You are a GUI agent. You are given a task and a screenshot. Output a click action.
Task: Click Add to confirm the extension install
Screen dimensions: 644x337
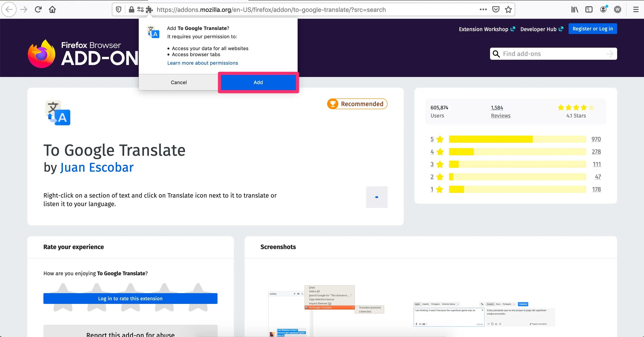(x=258, y=82)
